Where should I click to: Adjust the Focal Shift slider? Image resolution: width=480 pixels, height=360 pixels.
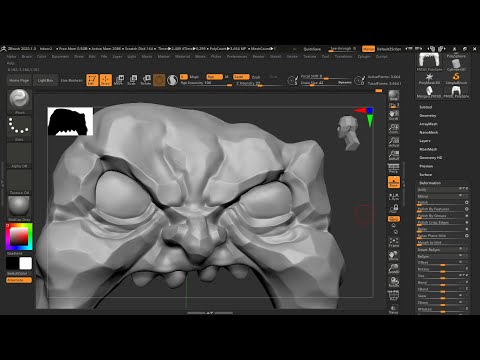[326, 77]
